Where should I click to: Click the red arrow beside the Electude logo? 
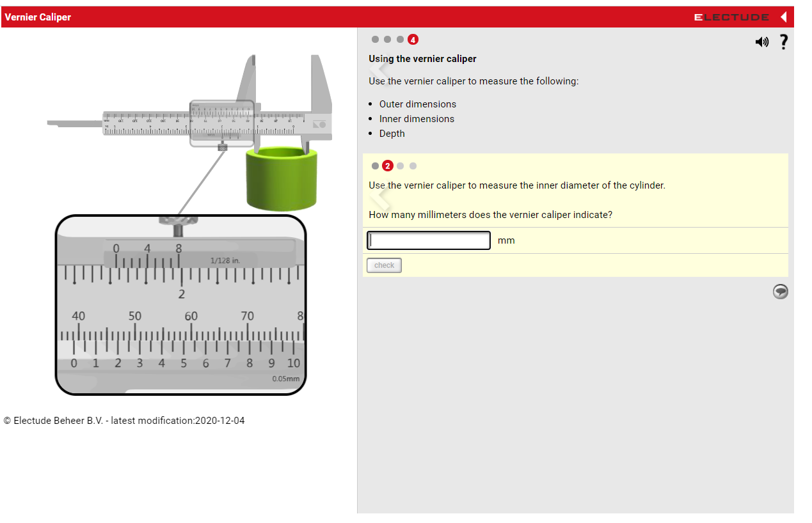point(784,17)
